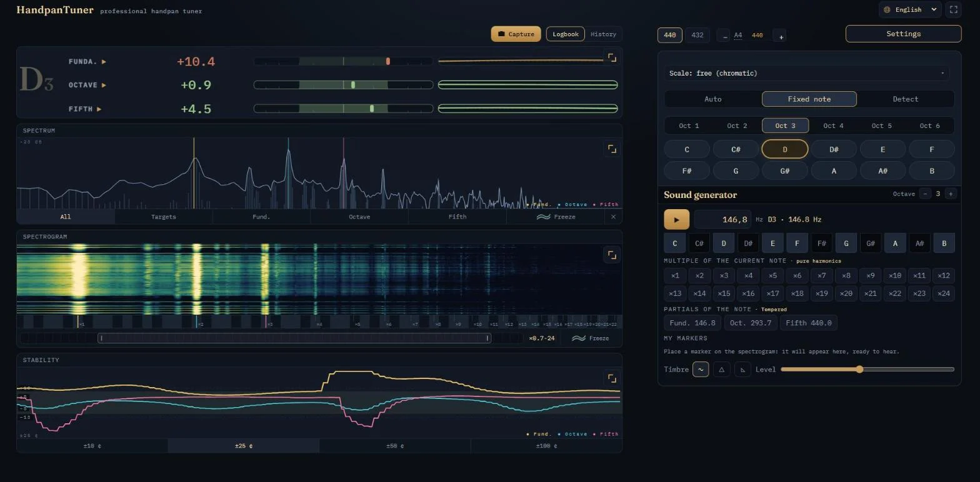Image resolution: width=980 pixels, height=482 pixels.
Task: Set reference pitch to 440
Action: coord(669,35)
